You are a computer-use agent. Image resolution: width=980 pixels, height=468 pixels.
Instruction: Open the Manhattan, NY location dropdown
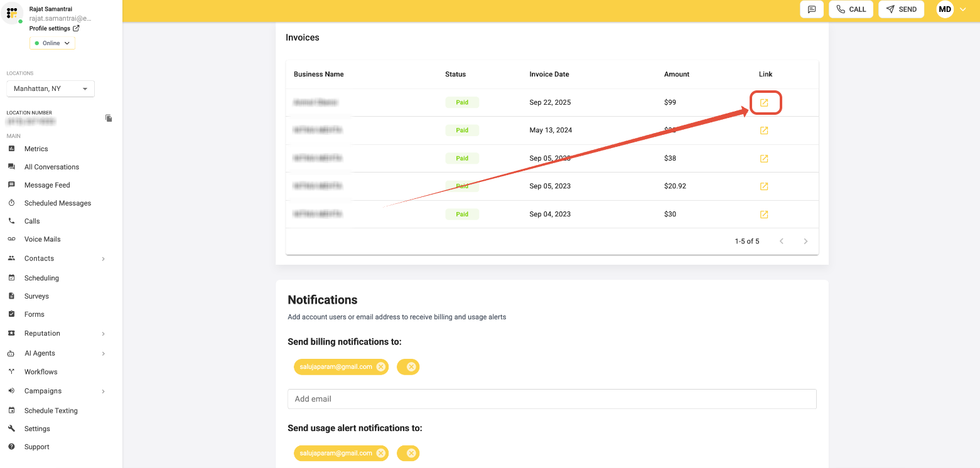pyautogui.click(x=50, y=89)
